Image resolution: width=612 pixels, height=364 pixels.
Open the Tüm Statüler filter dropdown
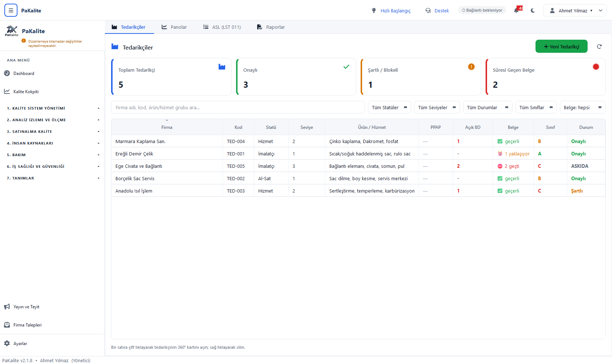tap(389, 107)
